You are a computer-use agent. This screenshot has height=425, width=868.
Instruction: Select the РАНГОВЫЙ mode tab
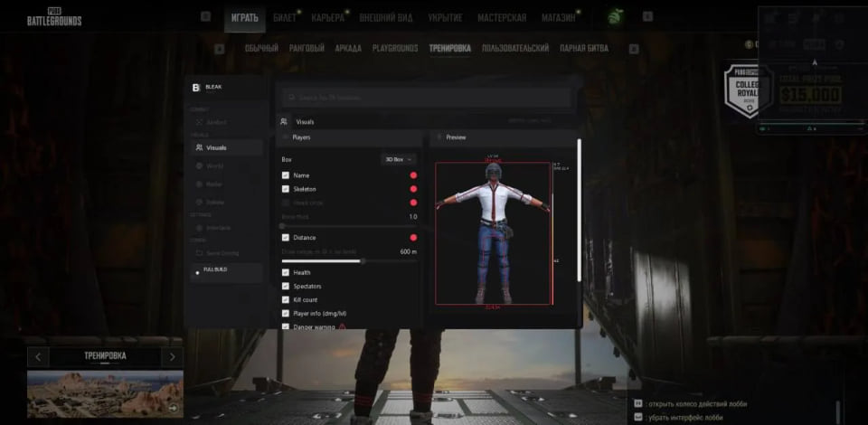pyautogui.click(x=307, y=49)
